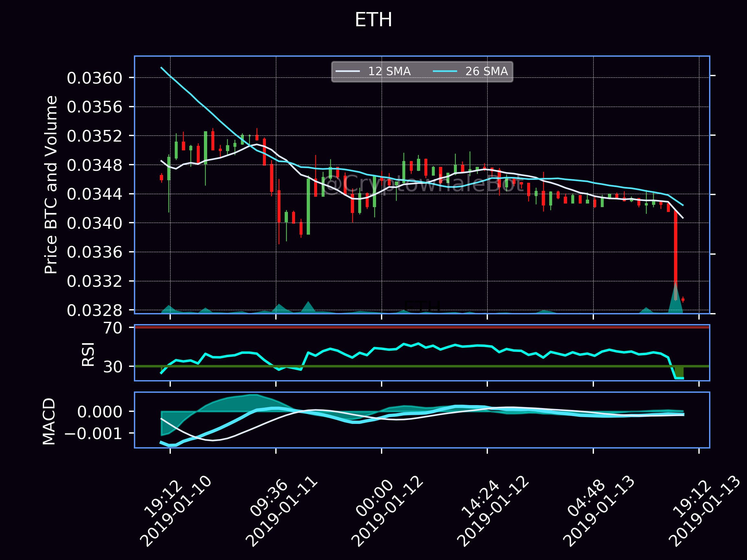Image resolution: width=747 pixels, height=560 pixels.
Task: Click the 0.0340 price axis label
Action: coord(95,224)
